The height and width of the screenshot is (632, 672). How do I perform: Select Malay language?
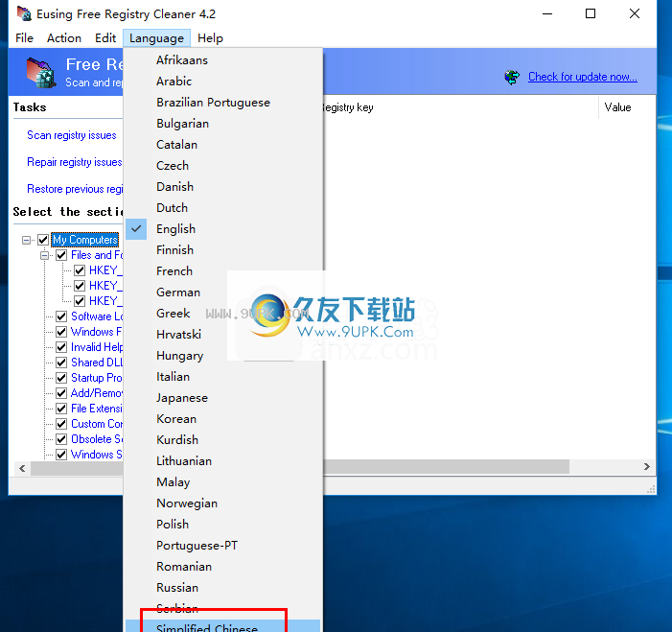[222, 482]
